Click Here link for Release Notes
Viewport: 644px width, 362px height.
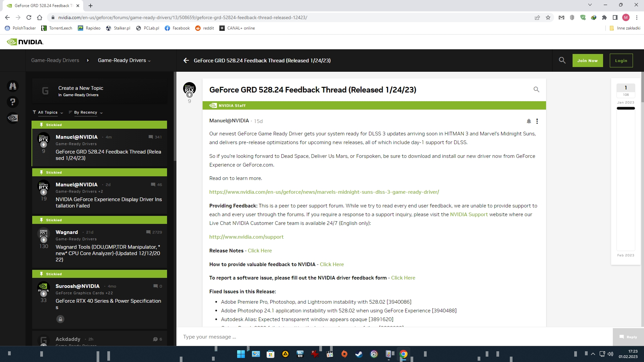(x=260, y=251)
